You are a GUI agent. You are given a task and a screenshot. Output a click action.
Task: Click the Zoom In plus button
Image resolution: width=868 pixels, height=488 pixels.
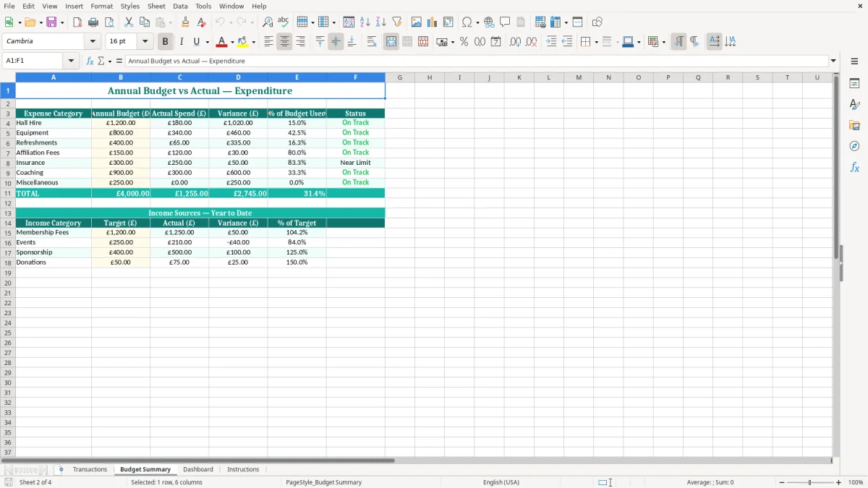pos(839,482)
